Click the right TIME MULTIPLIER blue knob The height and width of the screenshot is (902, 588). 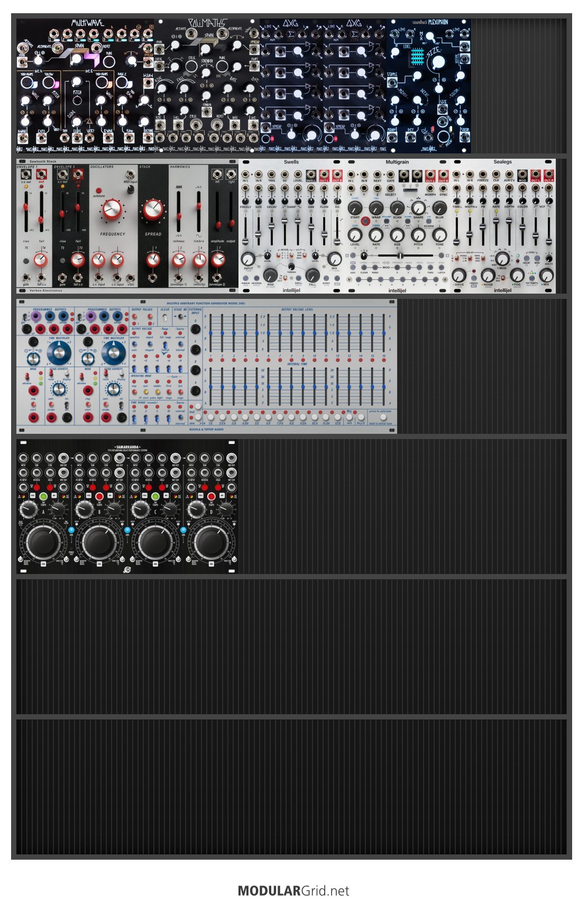tap(113, 352)
